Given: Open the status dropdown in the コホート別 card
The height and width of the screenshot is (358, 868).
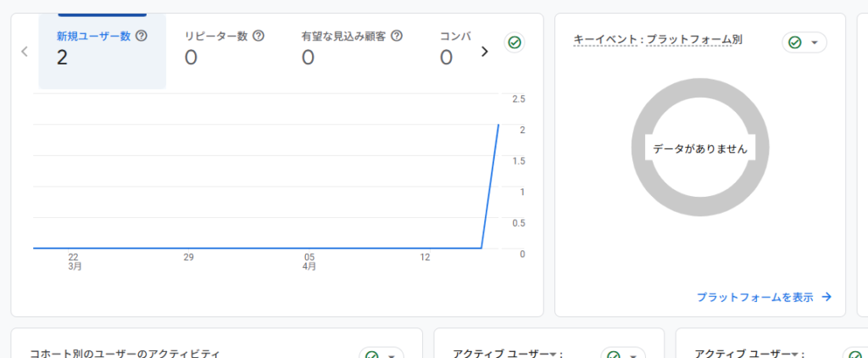Looking at the screenshot, I should [391, 355].
